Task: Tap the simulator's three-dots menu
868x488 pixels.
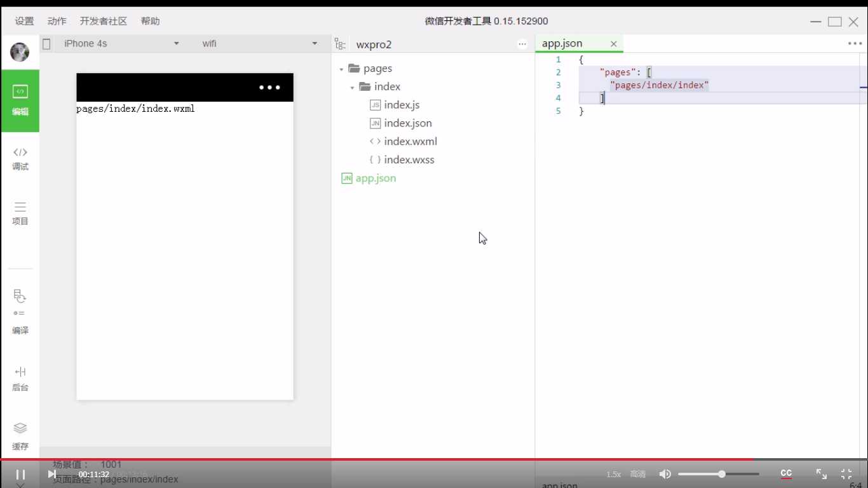Action: pyautogui.click(x=269, y=88)
